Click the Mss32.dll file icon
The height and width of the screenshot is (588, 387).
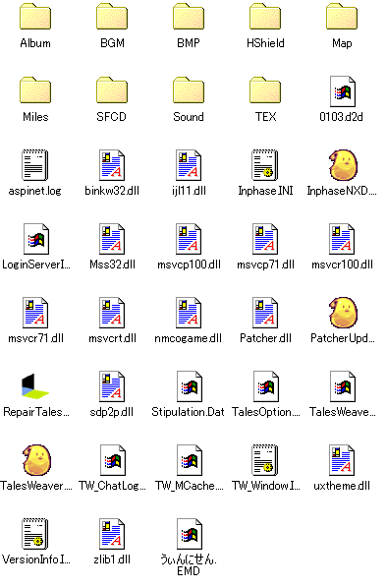(x=112, y=239)
